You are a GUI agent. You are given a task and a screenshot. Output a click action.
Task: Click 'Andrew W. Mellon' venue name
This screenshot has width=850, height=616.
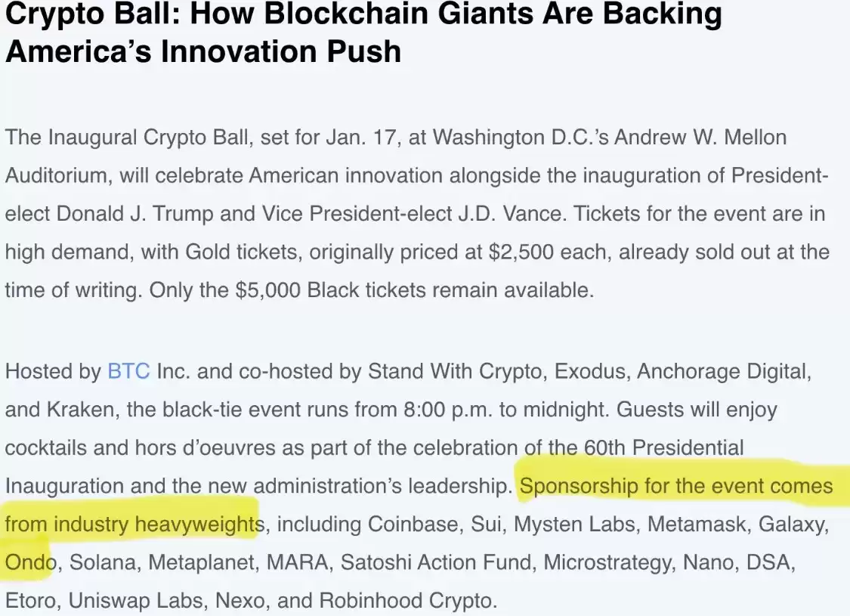click(700, 138)
